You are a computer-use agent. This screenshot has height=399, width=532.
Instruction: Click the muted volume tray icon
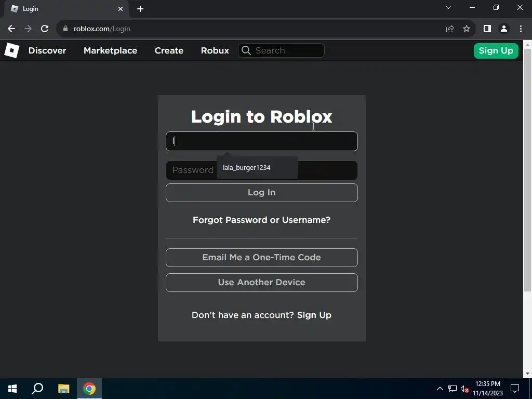pos(464,389)
